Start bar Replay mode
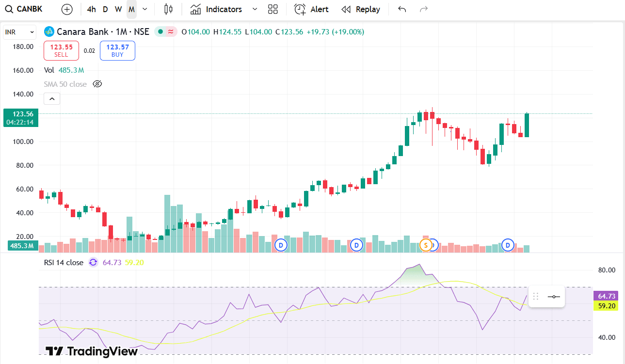This screenshot has width=625, height=364. (360, 9)
